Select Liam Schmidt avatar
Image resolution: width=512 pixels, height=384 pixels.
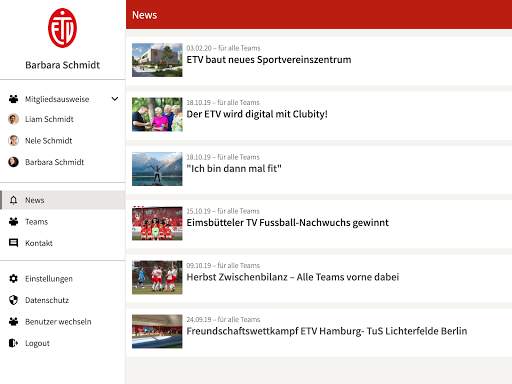coord(13,119)
